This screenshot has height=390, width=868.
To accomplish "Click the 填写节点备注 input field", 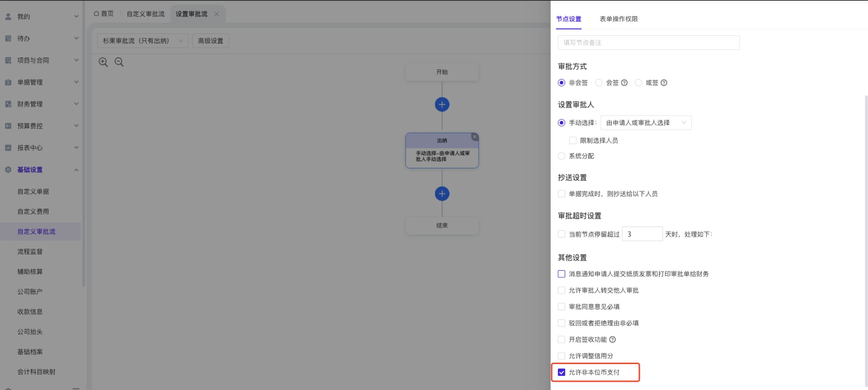I will coord(648,43).
